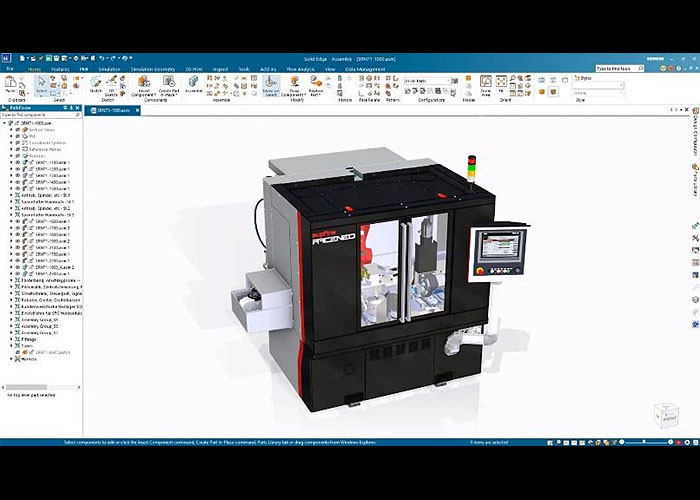Select the Roboter, Greifer tree entry

(51, 300)
